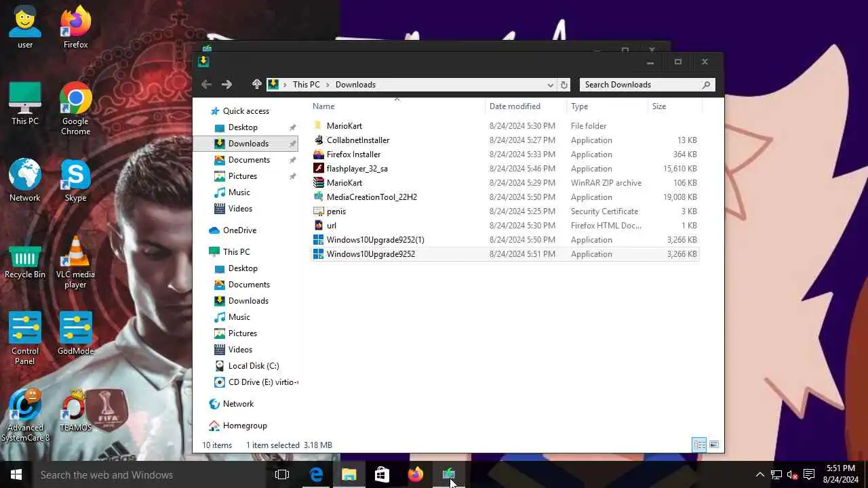
Task: Open the TEAMOS desktop icon
Action: point(75,411)
